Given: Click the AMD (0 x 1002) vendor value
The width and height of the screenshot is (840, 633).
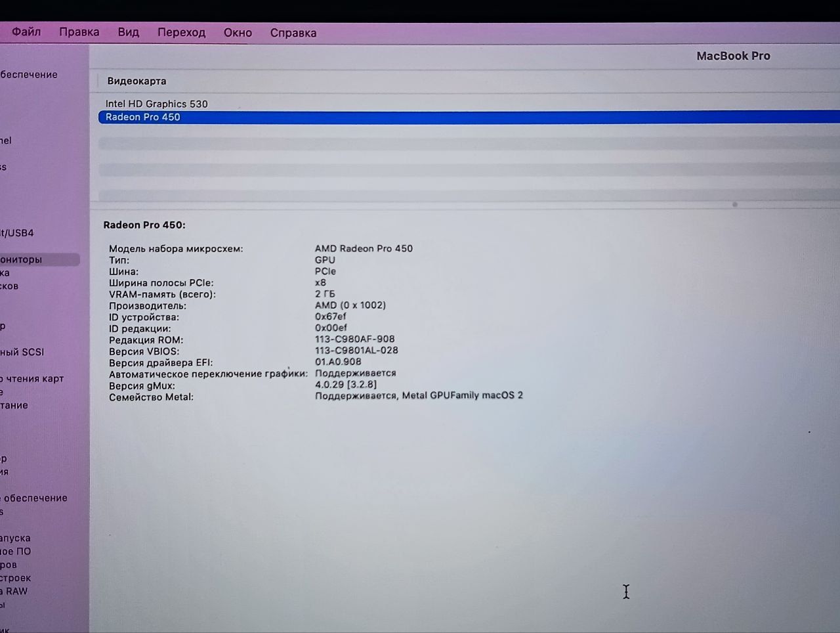Looking at the screenshot, I should point(350,305).
